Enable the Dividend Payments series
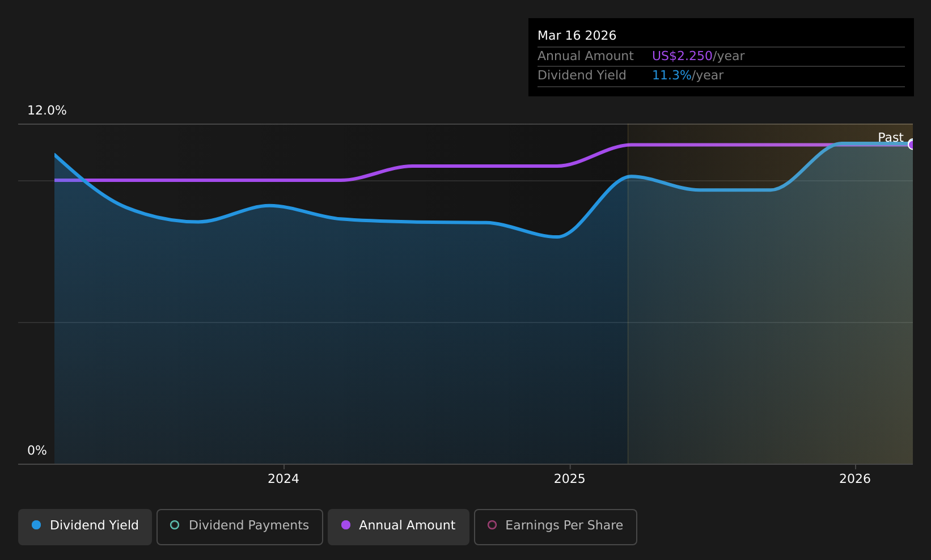Screen dimensions: 931x560 [240, 527]
